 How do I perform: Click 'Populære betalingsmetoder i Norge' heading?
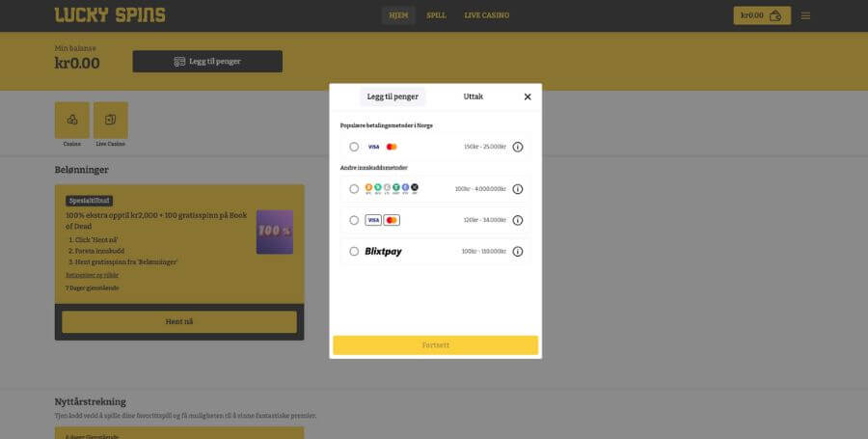tap(387, 125)
